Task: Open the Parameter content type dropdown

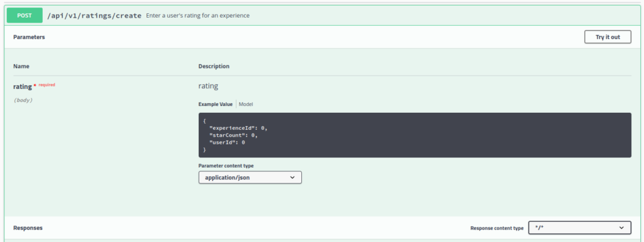Action: click(250, 178)
